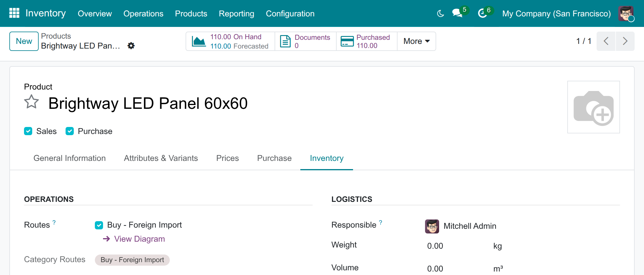Click Mitchell Admin avatar in Responsible field
This screenshot has width=644, height=275.
[432, 226]
